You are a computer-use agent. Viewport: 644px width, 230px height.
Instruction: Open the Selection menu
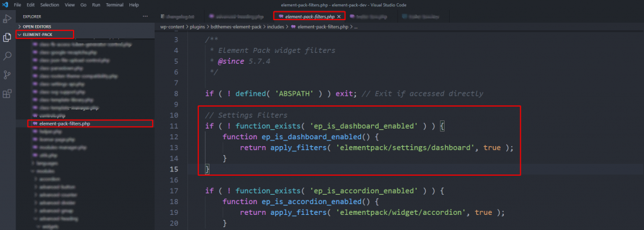(50, 5)
